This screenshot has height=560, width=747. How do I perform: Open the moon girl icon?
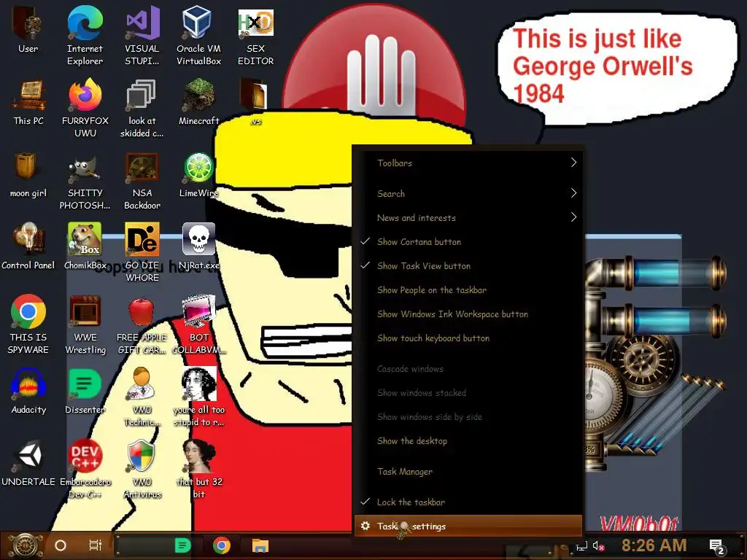click(28, 174)
